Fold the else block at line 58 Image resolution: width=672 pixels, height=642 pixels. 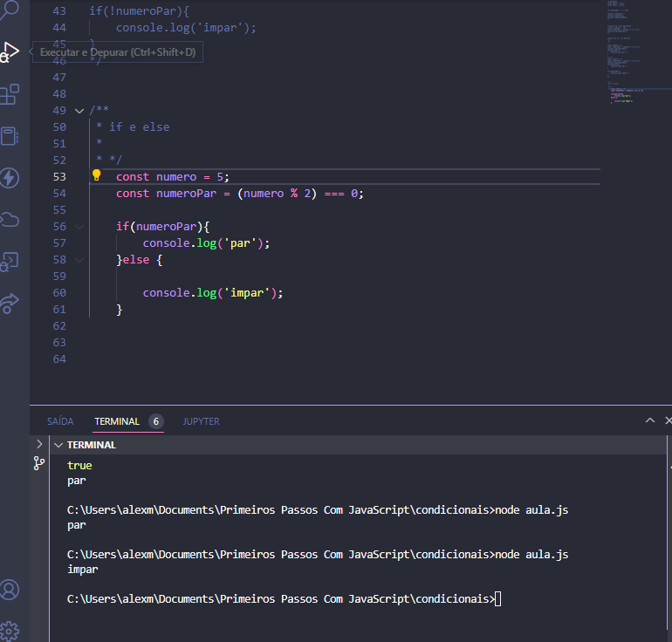(79, 260)
